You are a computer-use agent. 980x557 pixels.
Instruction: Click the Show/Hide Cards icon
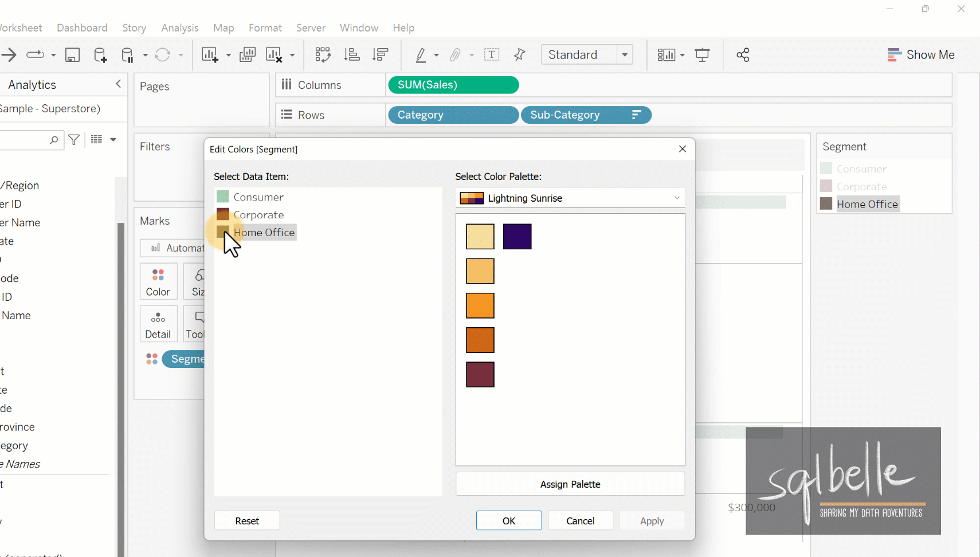point(667,55)
